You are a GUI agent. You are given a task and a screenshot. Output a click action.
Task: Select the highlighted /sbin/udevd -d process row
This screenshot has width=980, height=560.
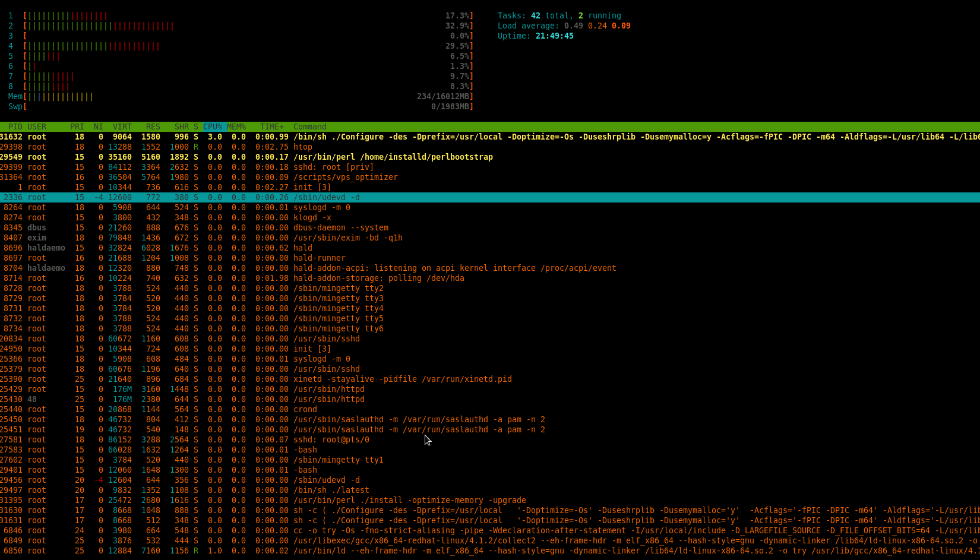(x=326, y=197)
